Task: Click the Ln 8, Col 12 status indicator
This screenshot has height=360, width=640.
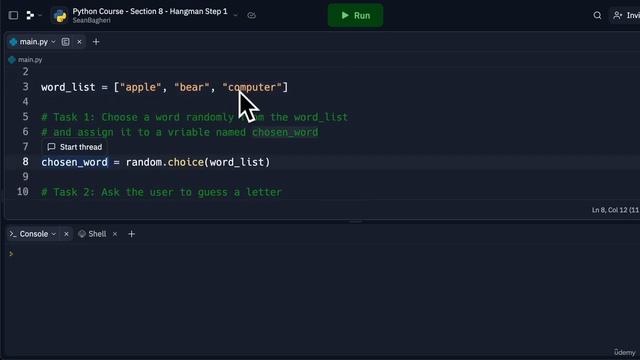Action: (616, 210)
